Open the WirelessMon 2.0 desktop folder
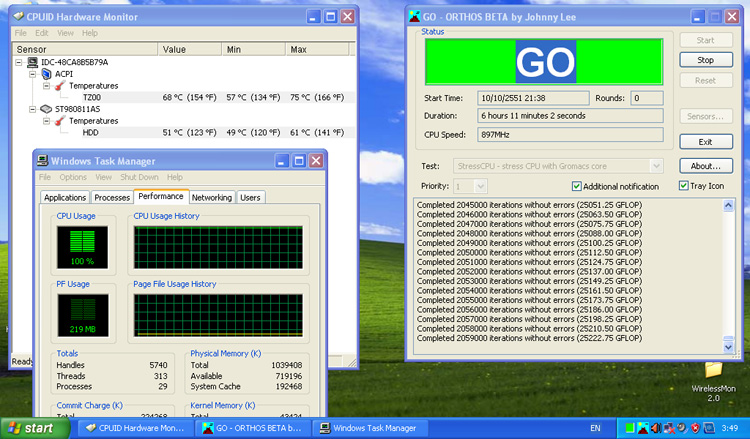Screen dimensions: 750x439 tap(713, 381)
